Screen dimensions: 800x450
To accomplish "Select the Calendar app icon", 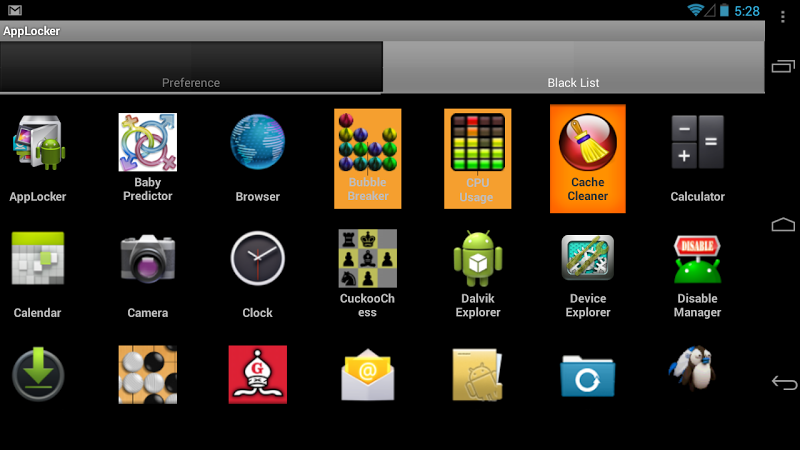I will point(38,258).
